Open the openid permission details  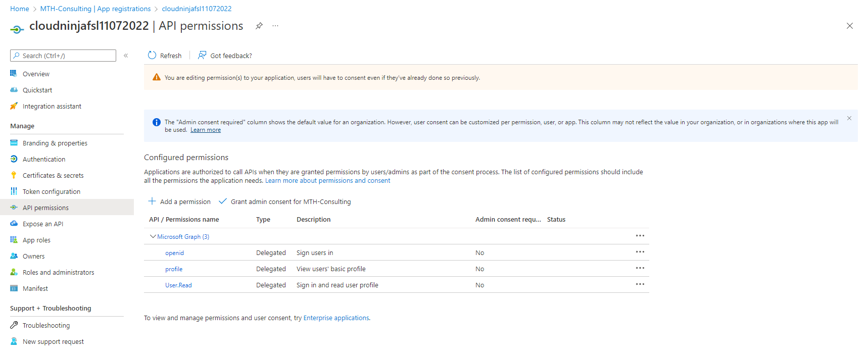coord(174,252)
